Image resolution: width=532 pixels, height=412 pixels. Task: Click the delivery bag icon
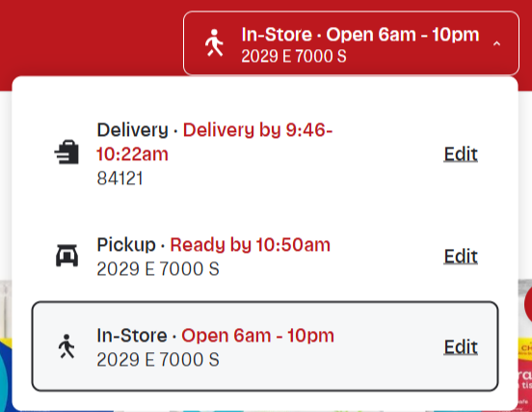(x=66, y=152)
